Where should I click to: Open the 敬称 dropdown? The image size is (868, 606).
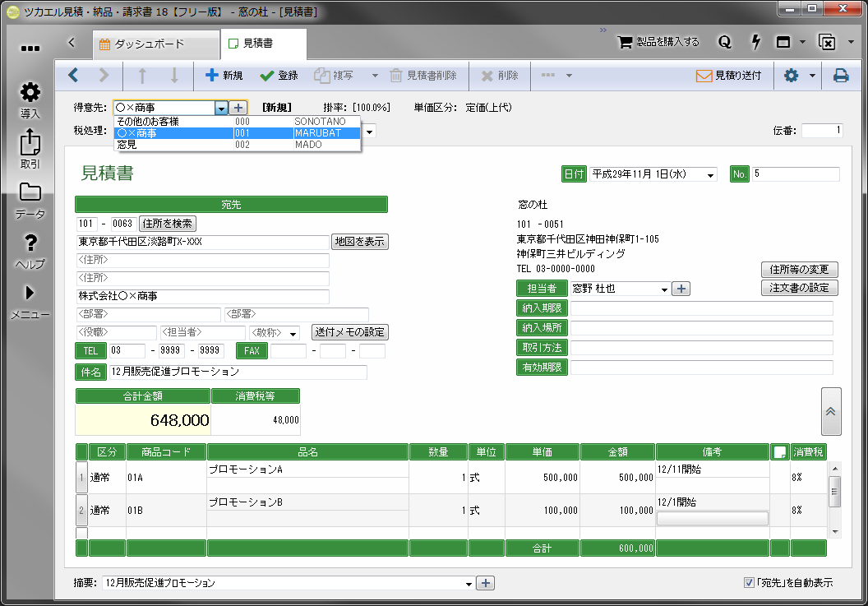(x=293, y=333)
